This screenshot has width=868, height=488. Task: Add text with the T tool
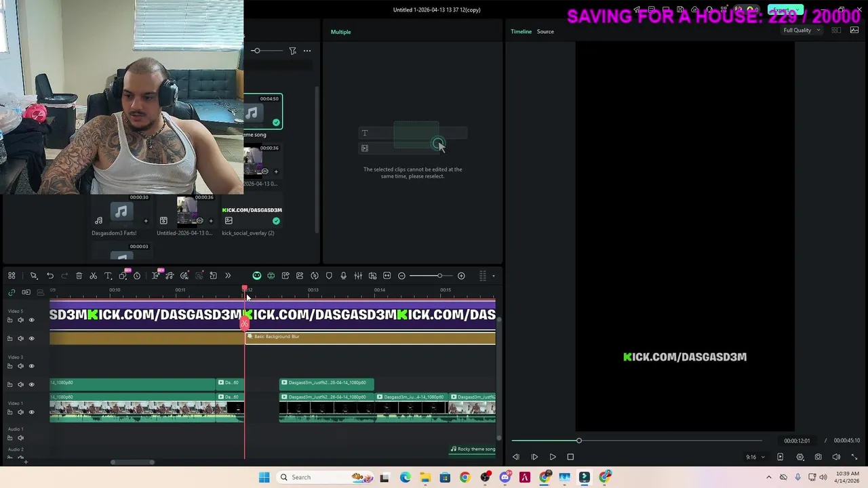[108, 276]
